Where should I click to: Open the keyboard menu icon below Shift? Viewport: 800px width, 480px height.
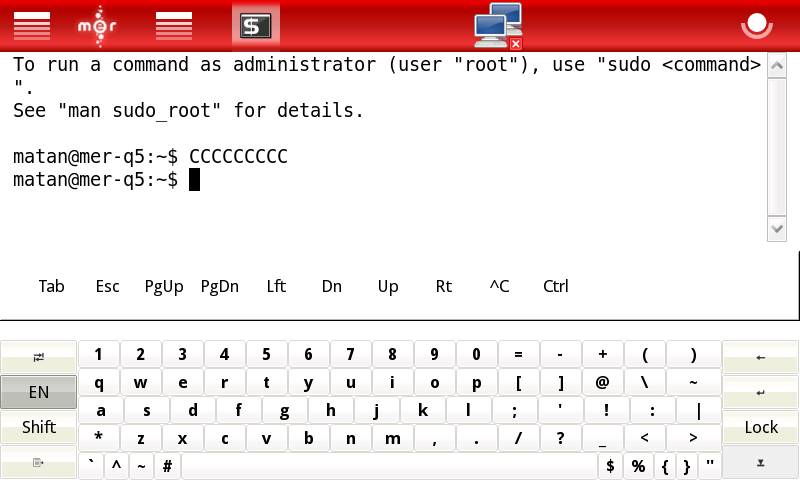[x=38, y=462]
